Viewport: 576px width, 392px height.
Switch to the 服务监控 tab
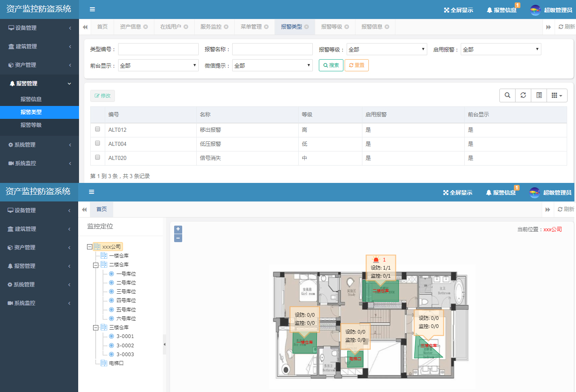tap(211, 27)
